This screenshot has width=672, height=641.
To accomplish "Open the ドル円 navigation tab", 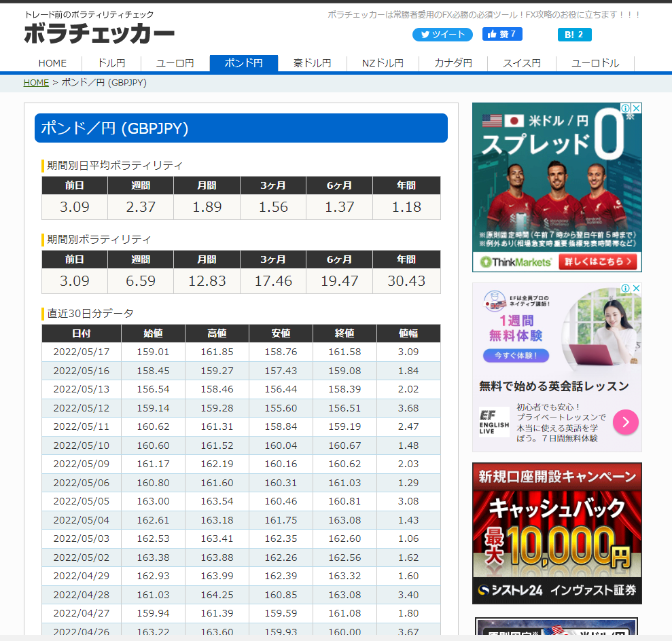I will pyautogui.click(x=111, y=63).
